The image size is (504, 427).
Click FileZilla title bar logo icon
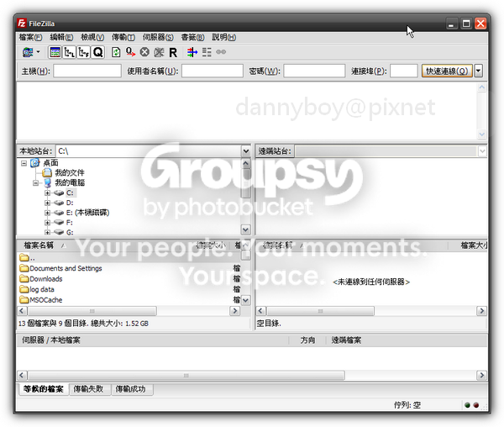tap(22, 24)
